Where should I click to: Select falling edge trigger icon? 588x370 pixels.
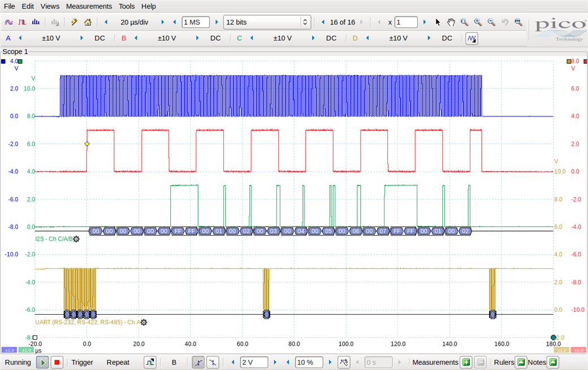[x=213, y=362]
